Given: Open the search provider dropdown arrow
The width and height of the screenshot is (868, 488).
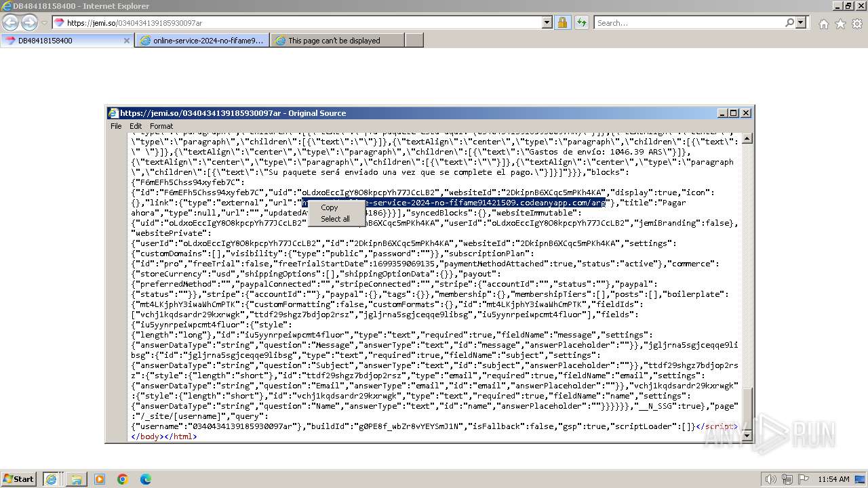Looking at the screenshot, I should 801,22.
